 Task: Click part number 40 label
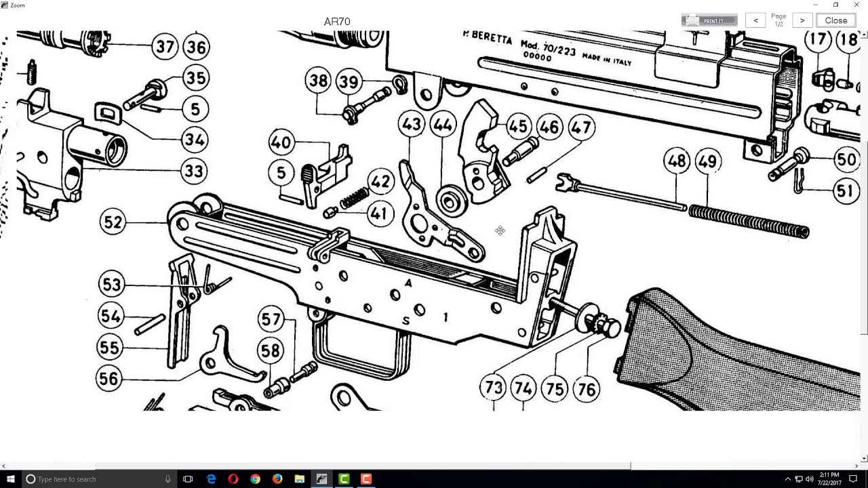pos(281,142)
